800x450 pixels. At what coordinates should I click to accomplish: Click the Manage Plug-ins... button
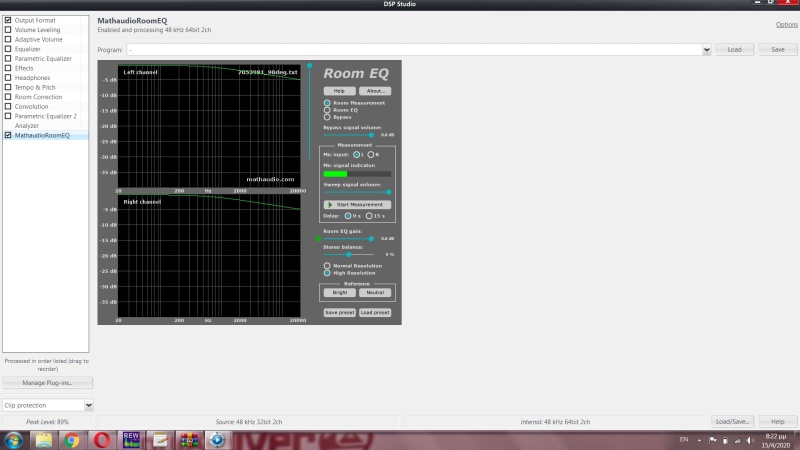(x=47, y=382)
